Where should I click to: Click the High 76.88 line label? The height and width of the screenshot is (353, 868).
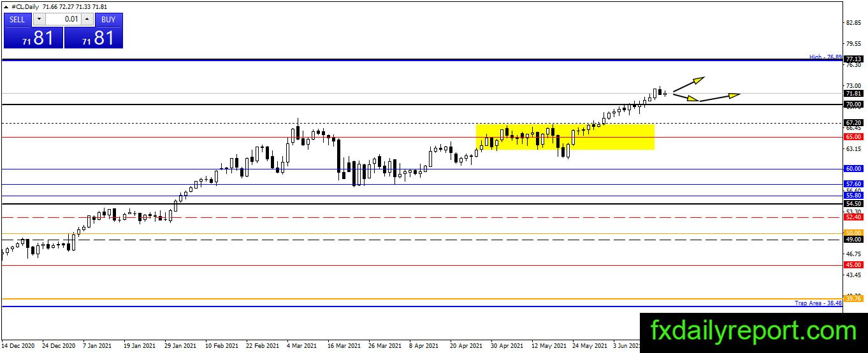tap(825, 57)
